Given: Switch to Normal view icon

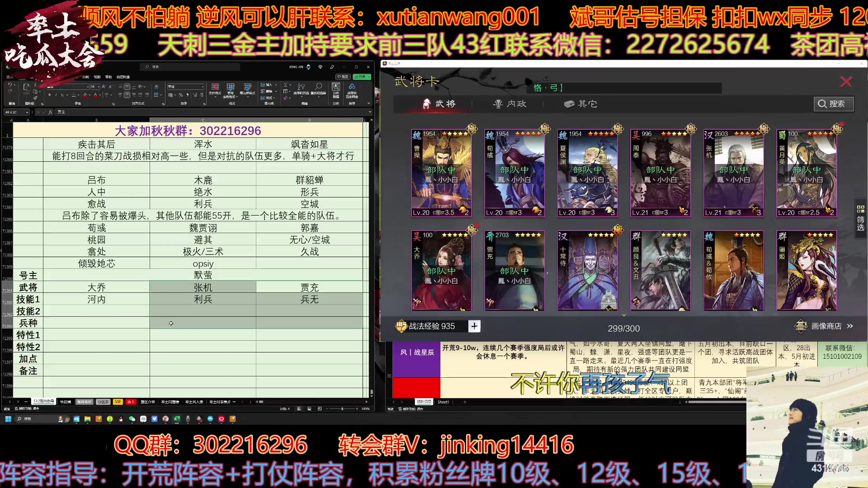Looking at the screenshot, I should click(x=299, y=409).
